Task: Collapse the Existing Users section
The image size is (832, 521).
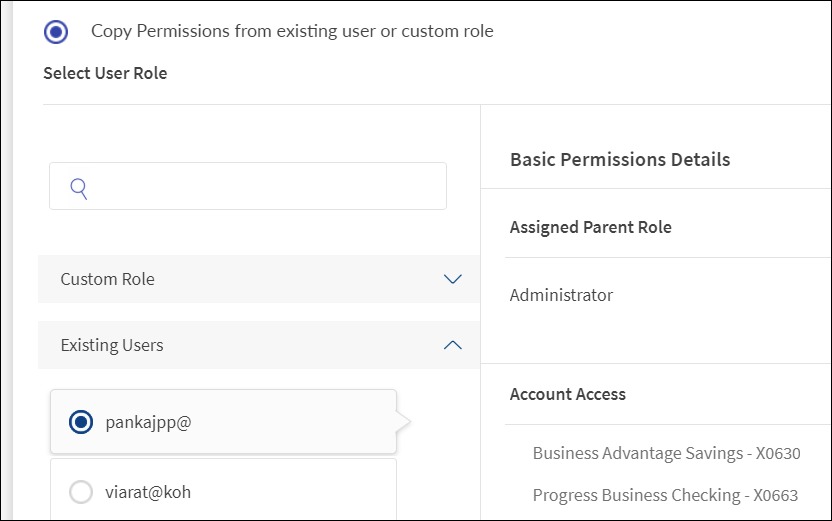Action: tap(112, 345)
